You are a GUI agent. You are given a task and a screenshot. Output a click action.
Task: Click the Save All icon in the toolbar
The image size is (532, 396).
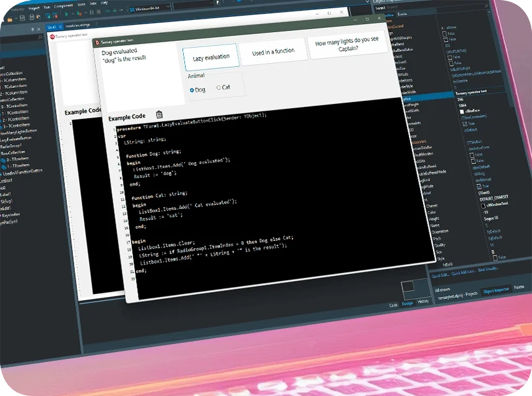pyautogui.click(x=33, y=17)
